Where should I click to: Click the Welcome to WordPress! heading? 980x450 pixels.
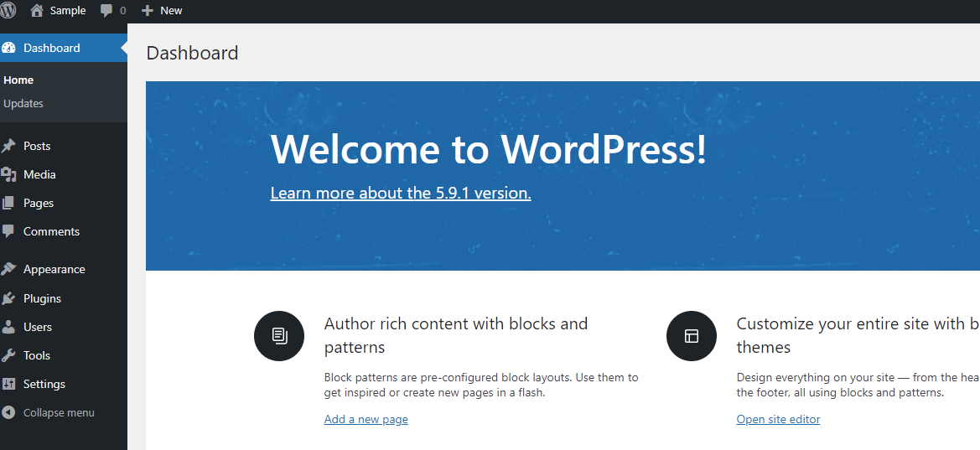[x=488, y=149]
